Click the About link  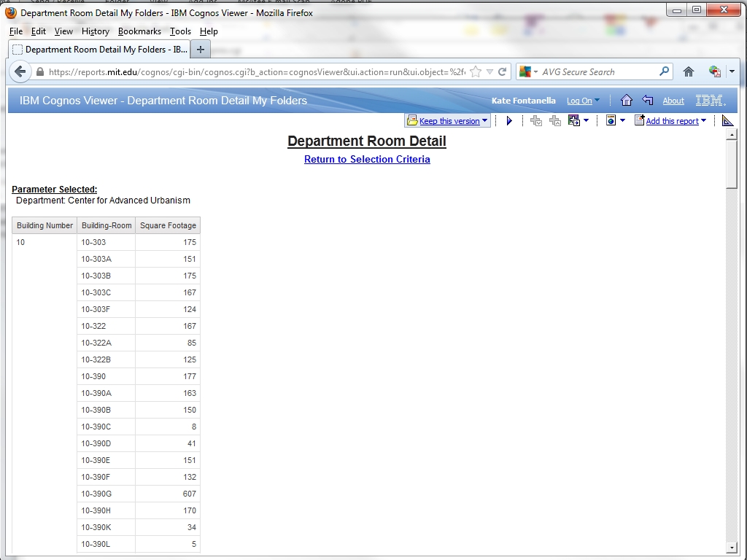point(673,101)
